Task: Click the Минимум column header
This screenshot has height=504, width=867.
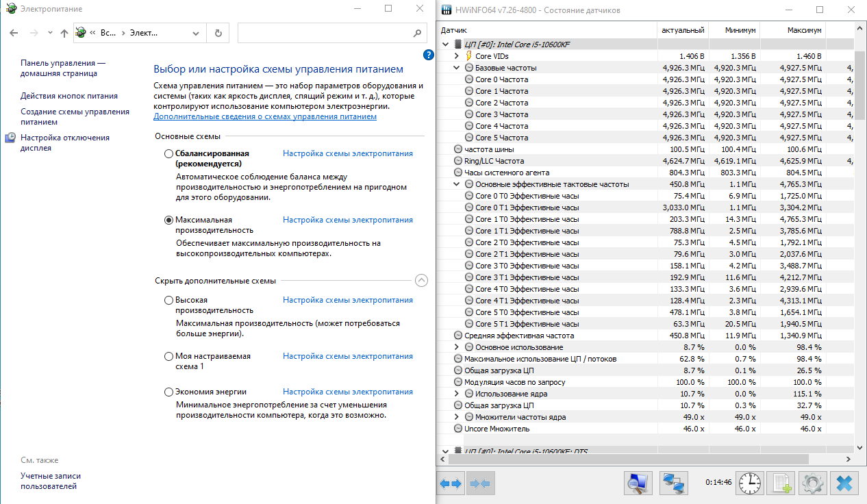Action: pos(733,31)
